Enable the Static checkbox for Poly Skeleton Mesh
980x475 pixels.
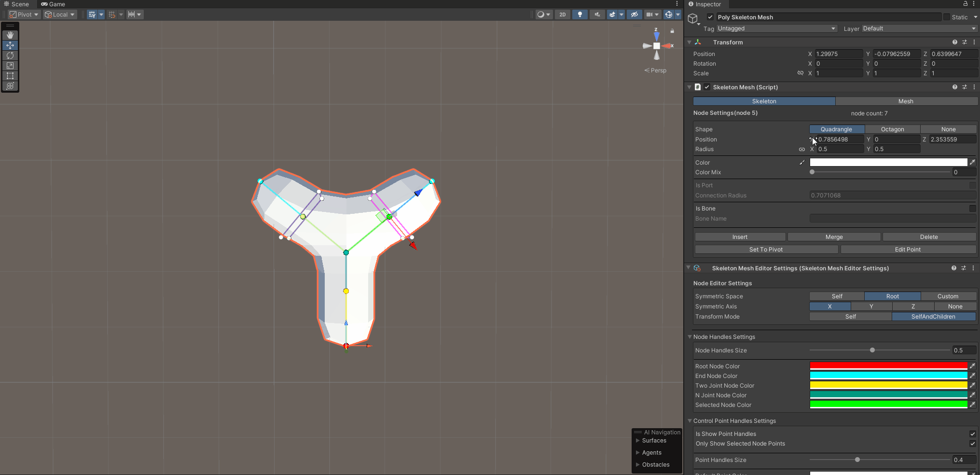(948, 17)
